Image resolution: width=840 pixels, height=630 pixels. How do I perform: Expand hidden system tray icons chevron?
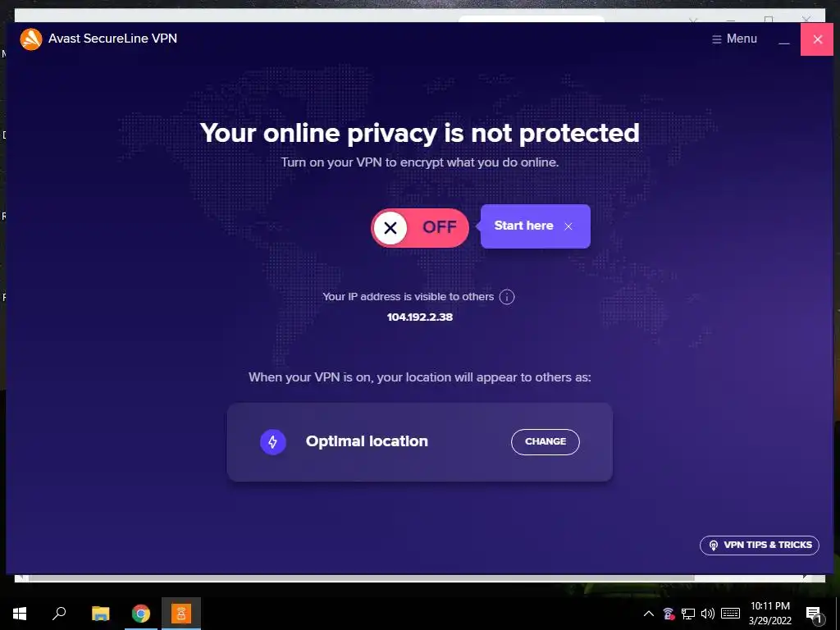pyautogui.click(x=648, y=614)
